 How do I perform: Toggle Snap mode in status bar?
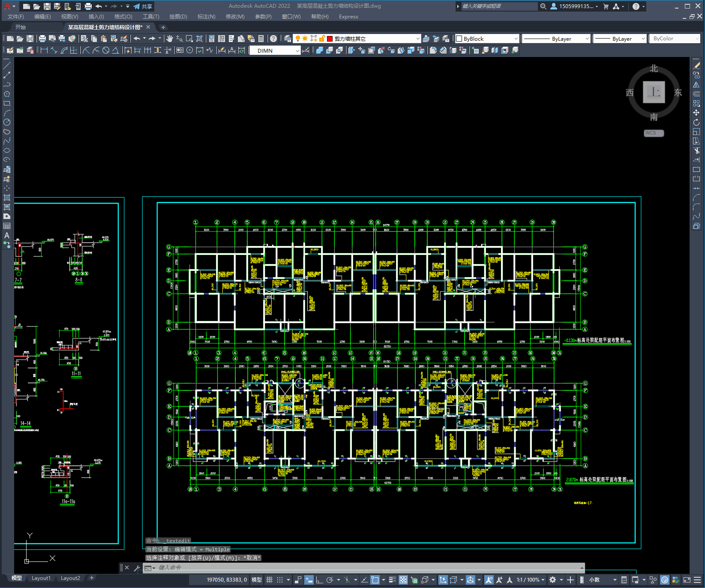point(280,580)
